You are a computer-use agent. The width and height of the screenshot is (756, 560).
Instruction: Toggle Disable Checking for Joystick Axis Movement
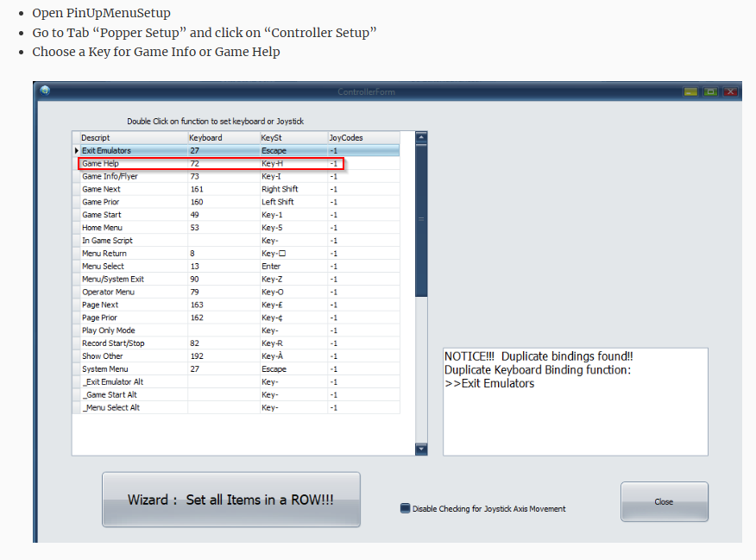click(405, 508)
